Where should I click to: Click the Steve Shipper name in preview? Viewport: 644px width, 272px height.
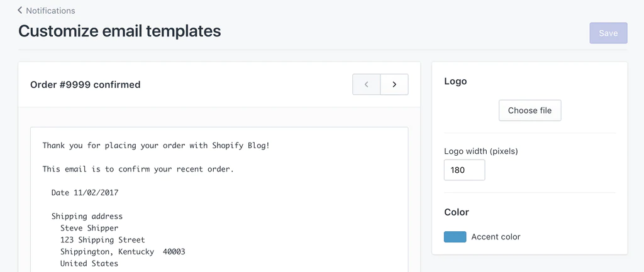pyautogui.click(x=89, y=228)
